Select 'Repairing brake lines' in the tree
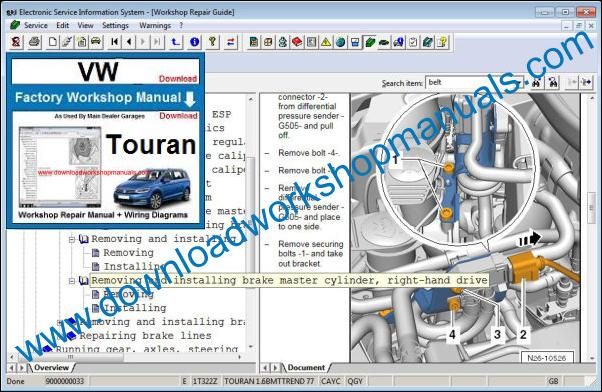The image size is (602, 392). [x=145, y=336]
